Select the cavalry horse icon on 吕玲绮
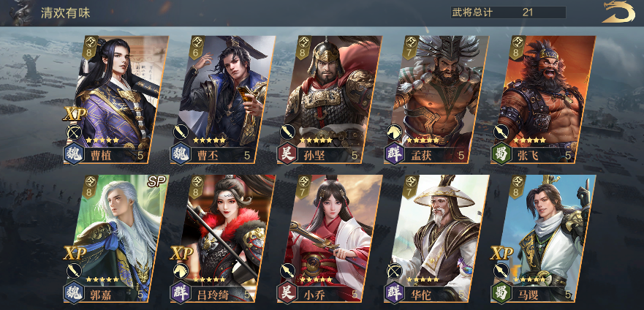 [x=181, y=271]
